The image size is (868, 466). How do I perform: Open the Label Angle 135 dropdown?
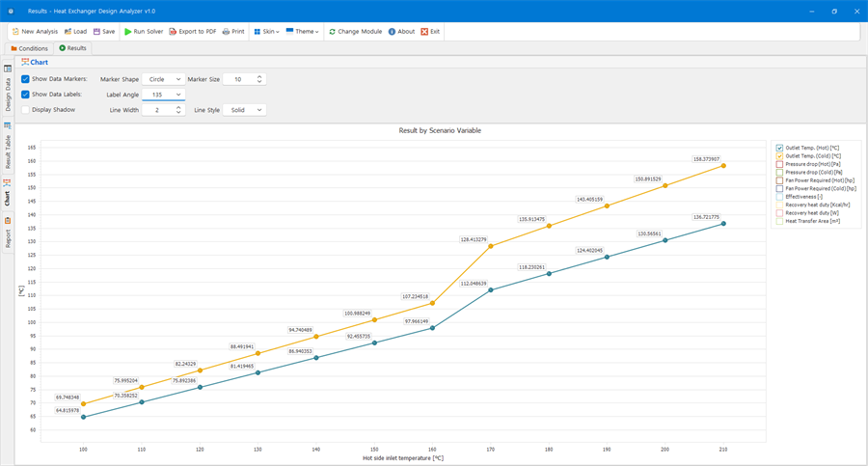(163, 95)
